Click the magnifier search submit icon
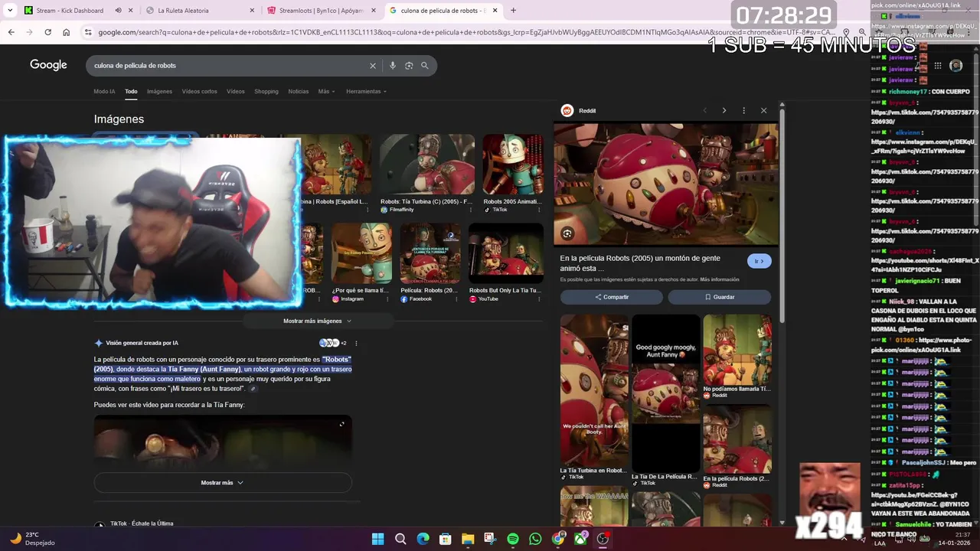 click(x=425, y=66)
